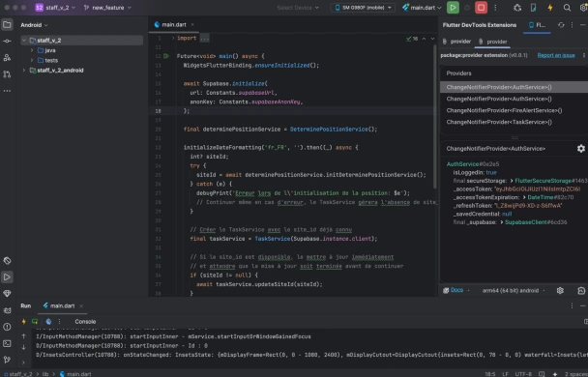Open the new_feature branch dropdown
Image resolution: width=588 pixels, height=377 pixels.
[x=107, y=8]
